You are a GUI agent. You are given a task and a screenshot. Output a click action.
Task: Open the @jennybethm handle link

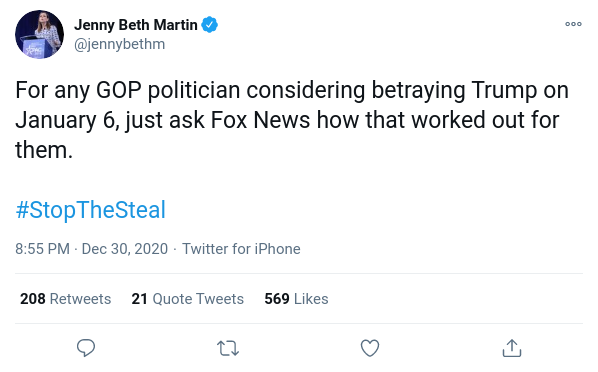pos(119,44)
